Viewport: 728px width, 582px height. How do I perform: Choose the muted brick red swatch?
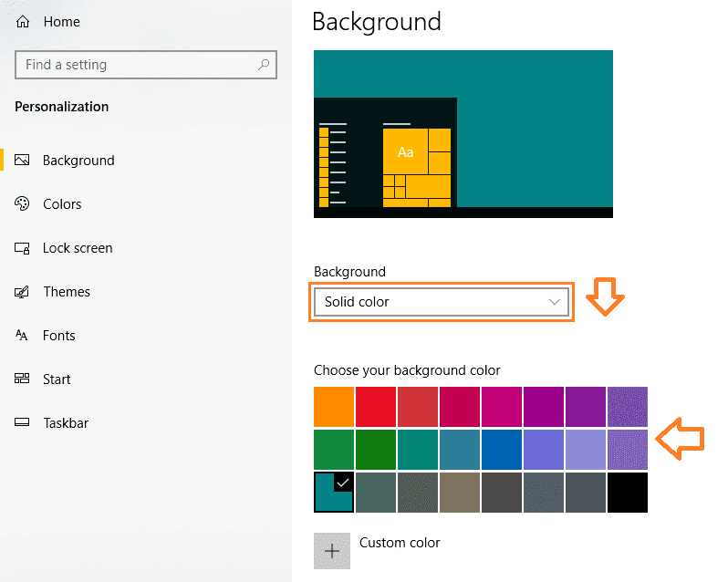[x=418, y=407]
